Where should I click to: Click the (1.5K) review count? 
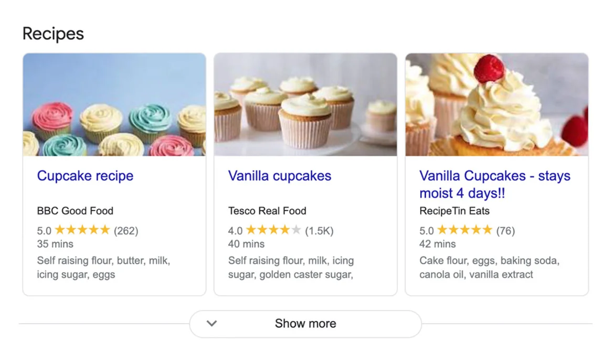tap(319, 231)
